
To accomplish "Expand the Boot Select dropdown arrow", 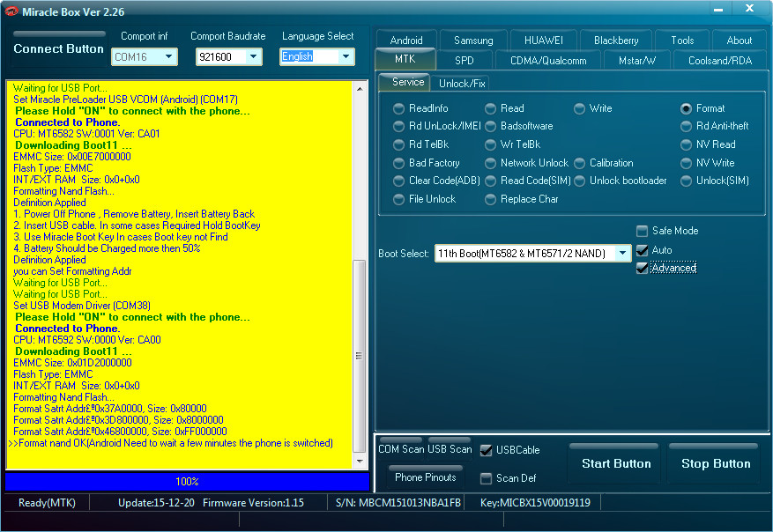I will coord(622,253).
